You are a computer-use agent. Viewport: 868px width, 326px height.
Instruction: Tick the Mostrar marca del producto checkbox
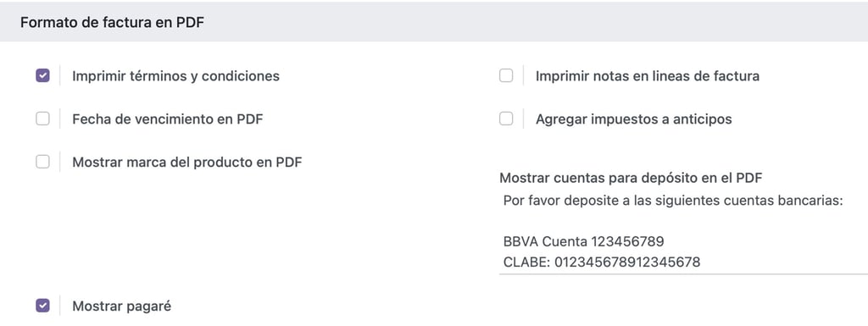pos(42,162)
